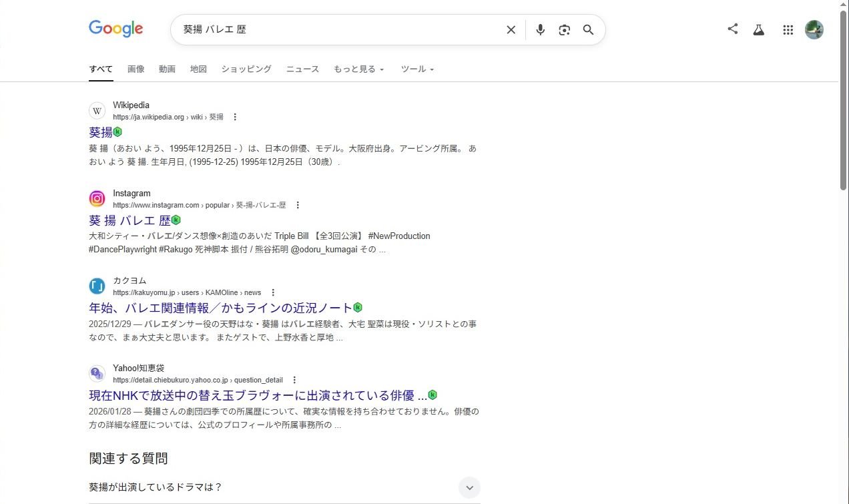The image size is (849, 504).
Task: Open the ツール dropdown
Action: pyautogui.click(x=417, y=69)
